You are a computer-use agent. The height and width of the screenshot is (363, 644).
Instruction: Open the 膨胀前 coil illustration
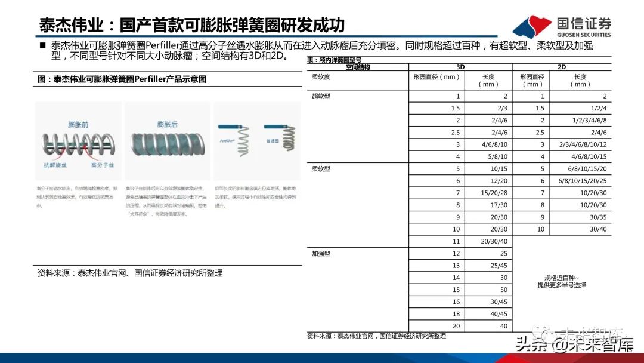tap(78, 141)
